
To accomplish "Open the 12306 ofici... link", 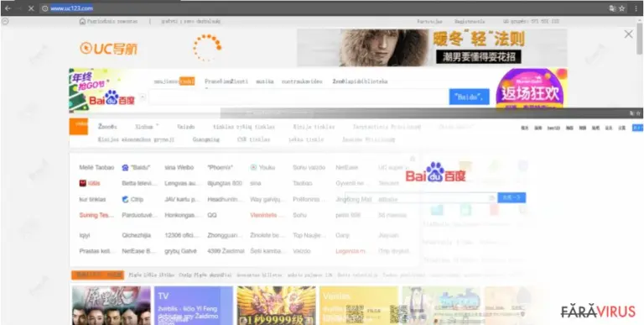I will tap(182, 236).
